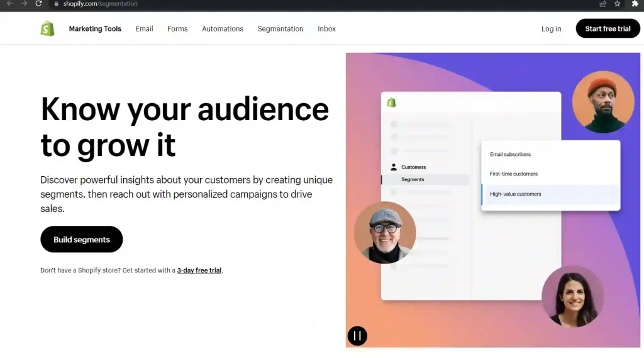This screenshot has height=358, width=644.
Task: Reload the page with refresh icon
Action: pyautogui.click(x=38, y=3)
